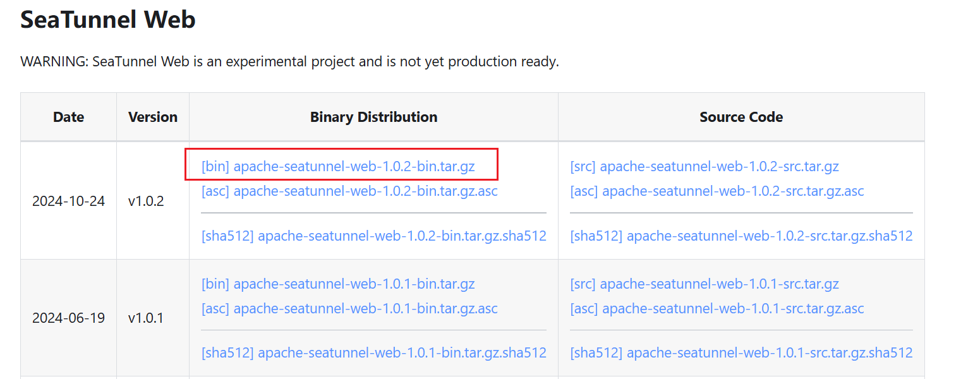Select the v1.0.1 version cell
The image size is (980, 379).
click(x=153, y=318)
